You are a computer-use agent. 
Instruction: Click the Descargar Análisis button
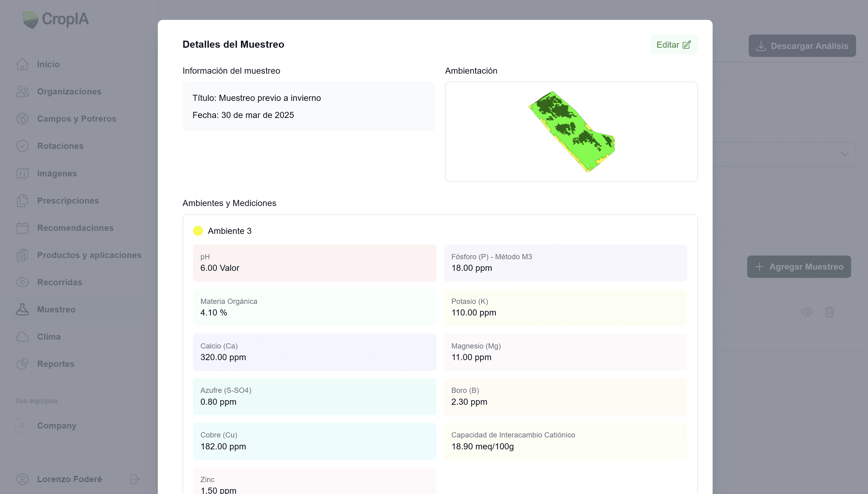802,46
